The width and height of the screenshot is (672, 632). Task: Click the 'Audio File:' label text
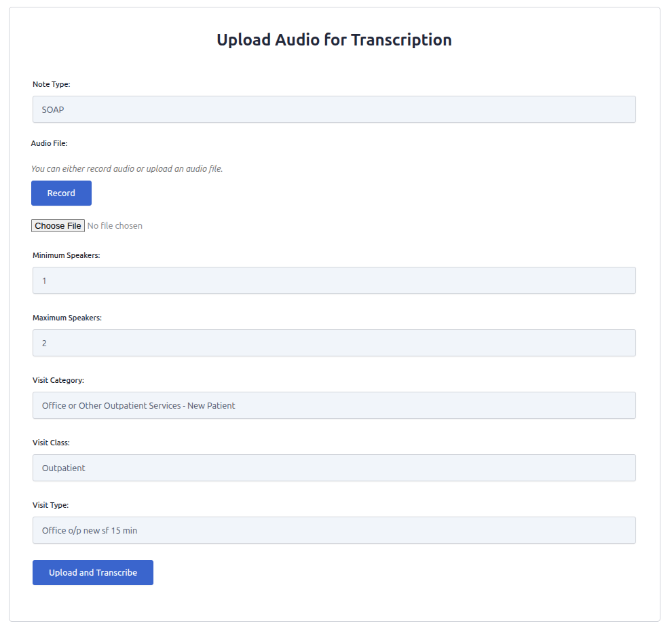tap(50, 143)
